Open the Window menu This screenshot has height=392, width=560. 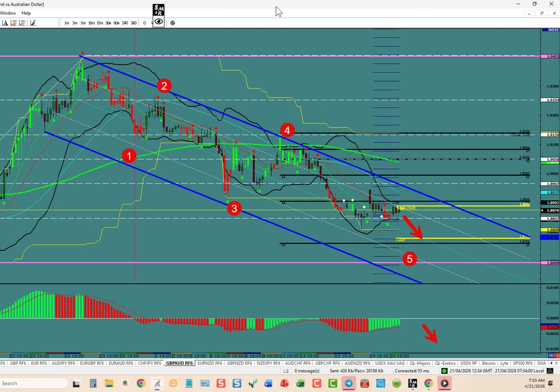[8, 13]
